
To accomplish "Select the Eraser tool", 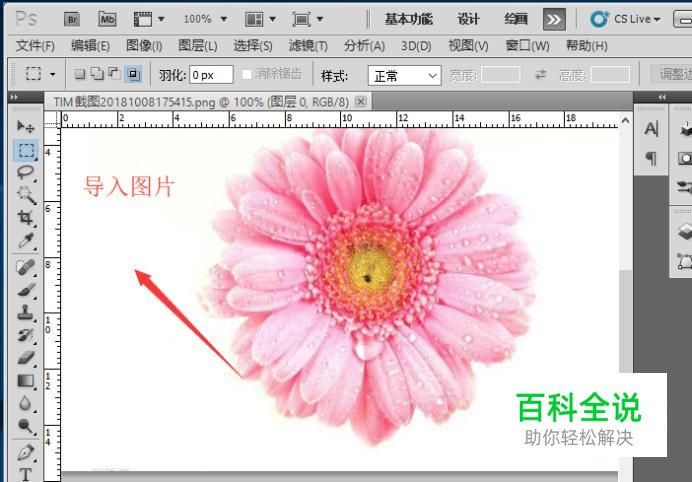I will [x=26, y=358].
